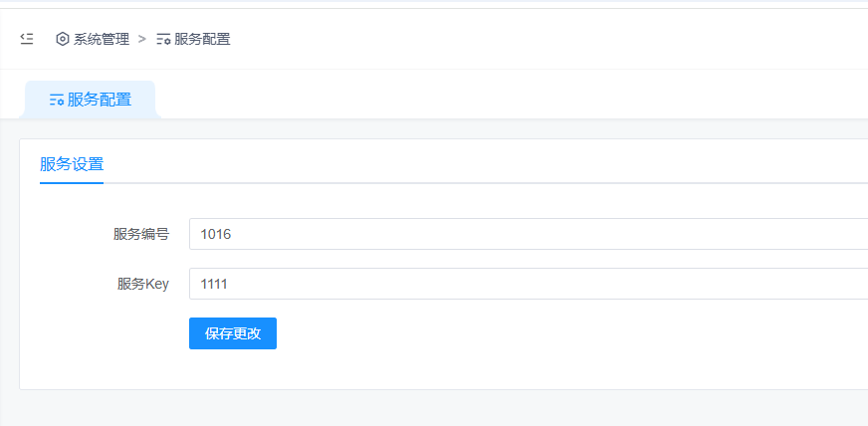
Task: Select the 服务配置 breadcrumb text
Action: point(202,39)
